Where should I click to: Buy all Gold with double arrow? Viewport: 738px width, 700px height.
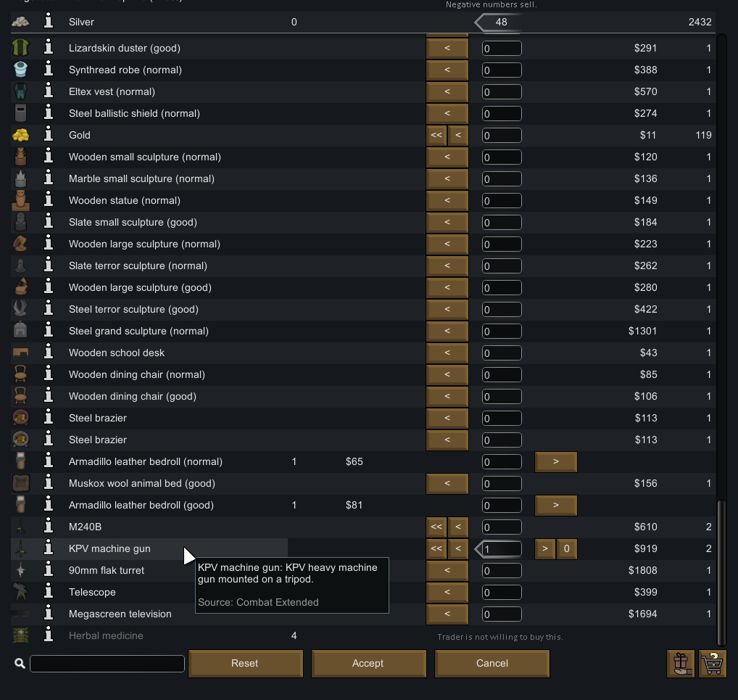point(436,135)
